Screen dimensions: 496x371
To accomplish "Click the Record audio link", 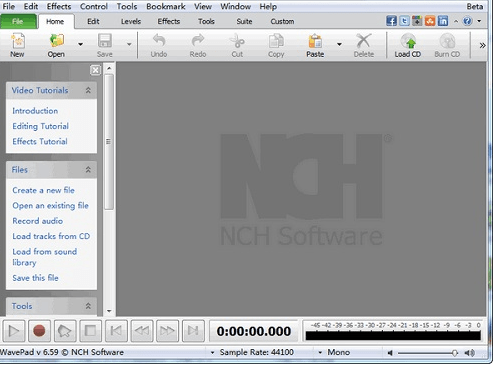I will point(38,221).
